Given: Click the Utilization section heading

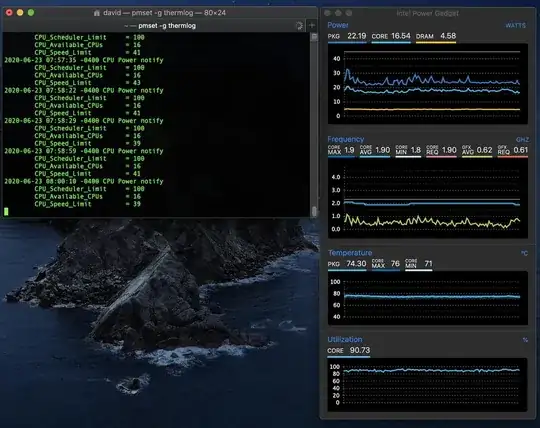Looking at the screenshot, I should click(345, 340).
